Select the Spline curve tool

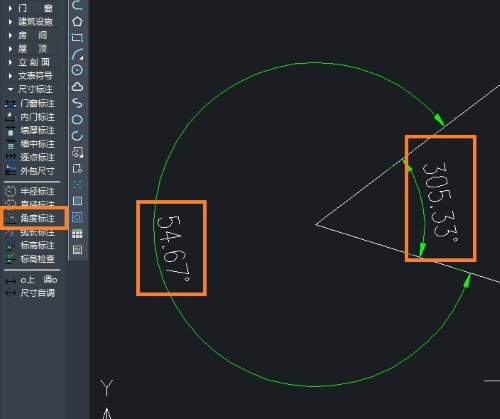[77, 103]
